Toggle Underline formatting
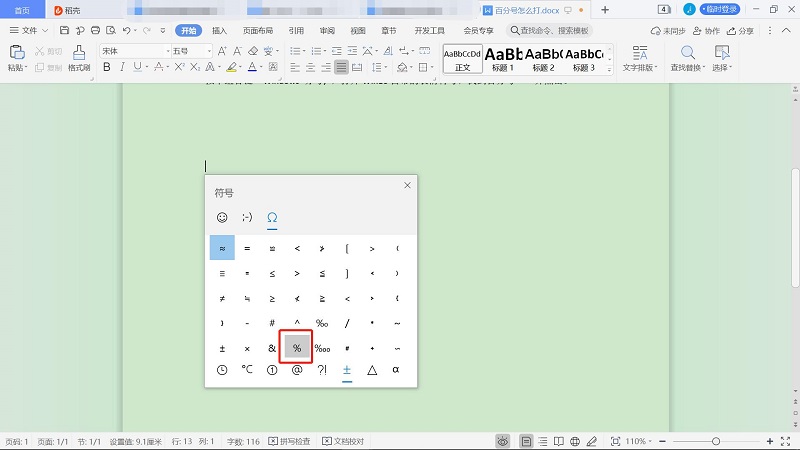 (137, 68)
